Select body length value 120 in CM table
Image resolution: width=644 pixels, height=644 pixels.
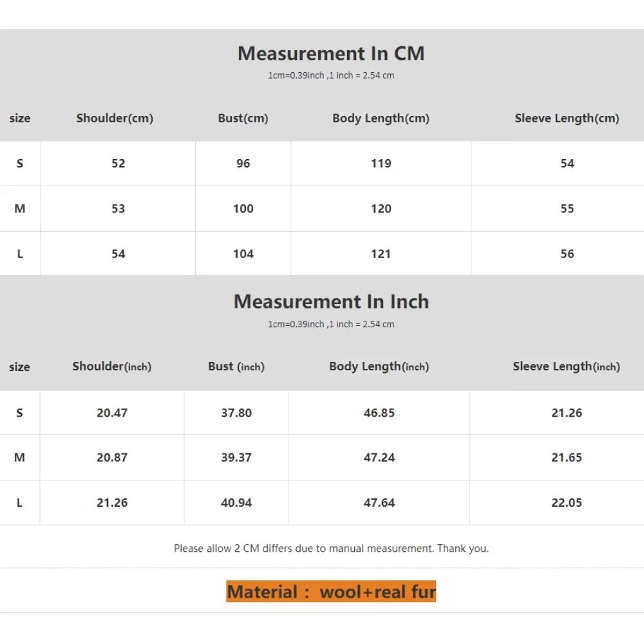click(x=381, y=209)
